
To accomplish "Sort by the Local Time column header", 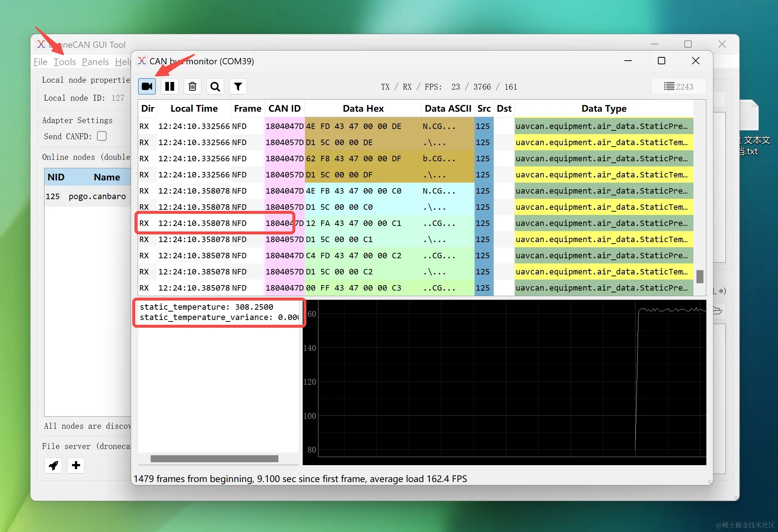I will [194, 109].
